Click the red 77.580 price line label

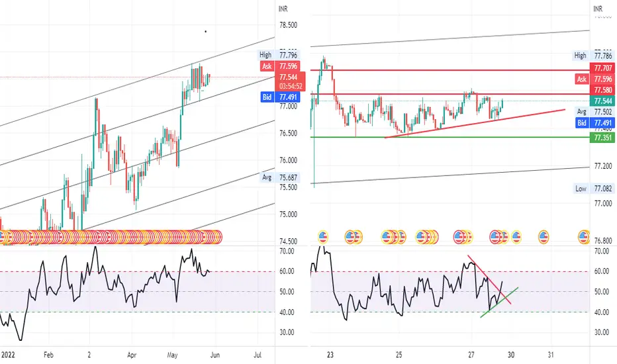[x=602, y=90]
